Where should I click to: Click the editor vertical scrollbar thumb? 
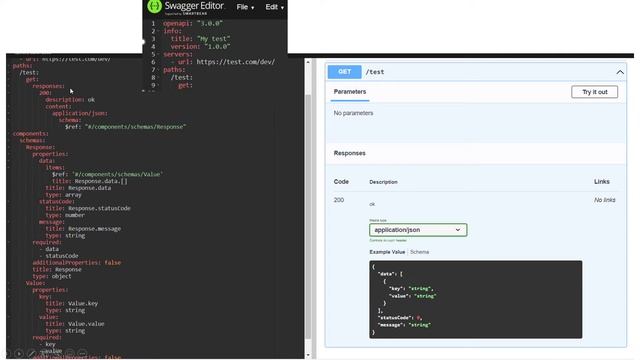click(308, 216)
